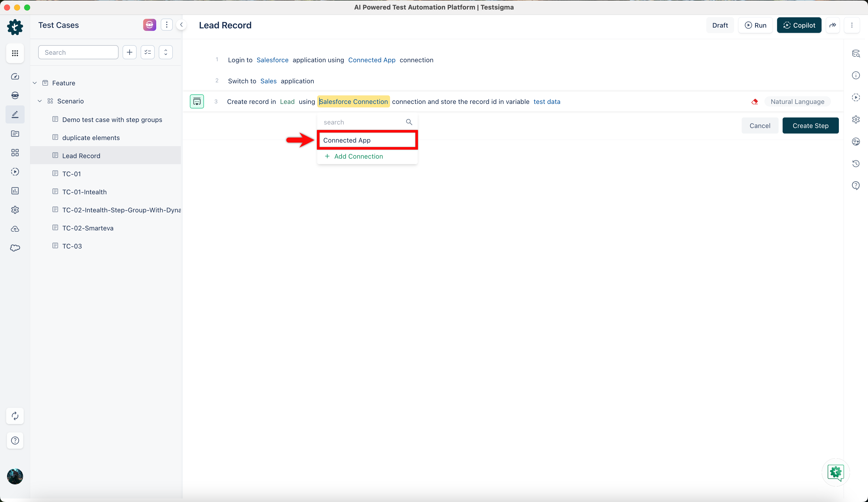The height and width of the screenshot is (502, 868).
Task: Collapse the test cases side panel
Action: tap(181, 25)
